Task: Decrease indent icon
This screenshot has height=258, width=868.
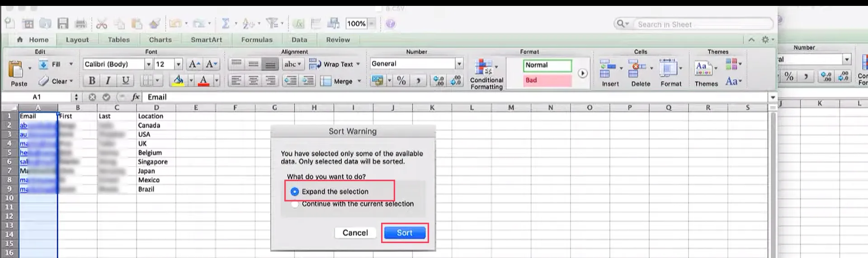Action: pyautogui.click(x=290, y=81)
